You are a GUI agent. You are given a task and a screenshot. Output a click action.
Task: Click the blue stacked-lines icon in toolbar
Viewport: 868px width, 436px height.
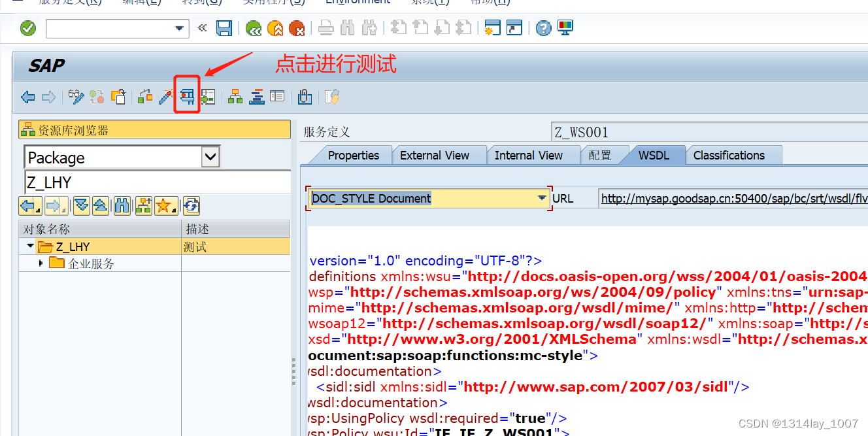pos(256,97)
